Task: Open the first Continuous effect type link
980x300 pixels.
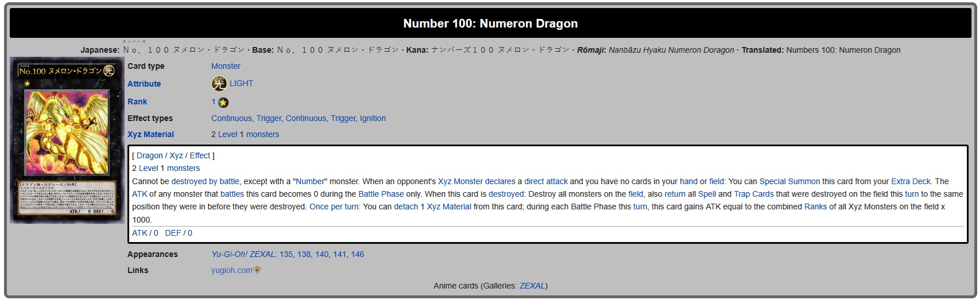Action: pyautogui.click(x=231, y=118)
